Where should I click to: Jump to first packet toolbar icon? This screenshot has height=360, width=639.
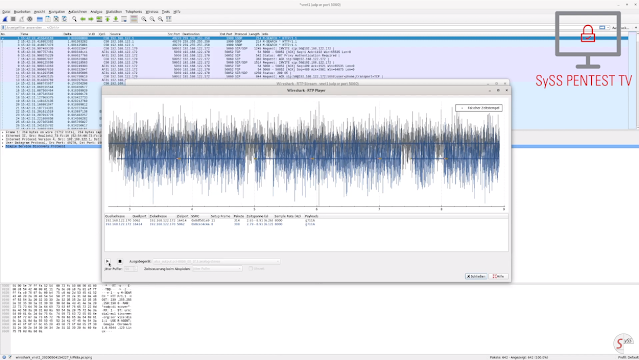pyautogui.click(x=108, y=19)
